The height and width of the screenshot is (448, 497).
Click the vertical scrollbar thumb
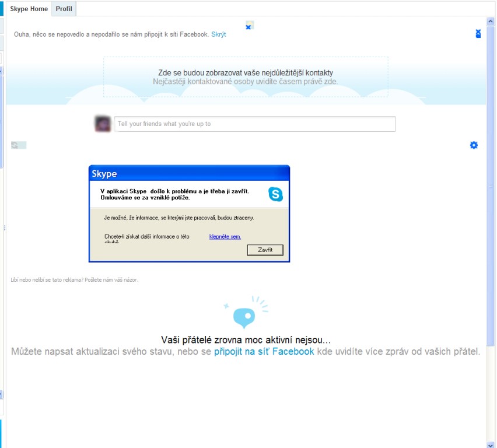[x=491, y=186]
